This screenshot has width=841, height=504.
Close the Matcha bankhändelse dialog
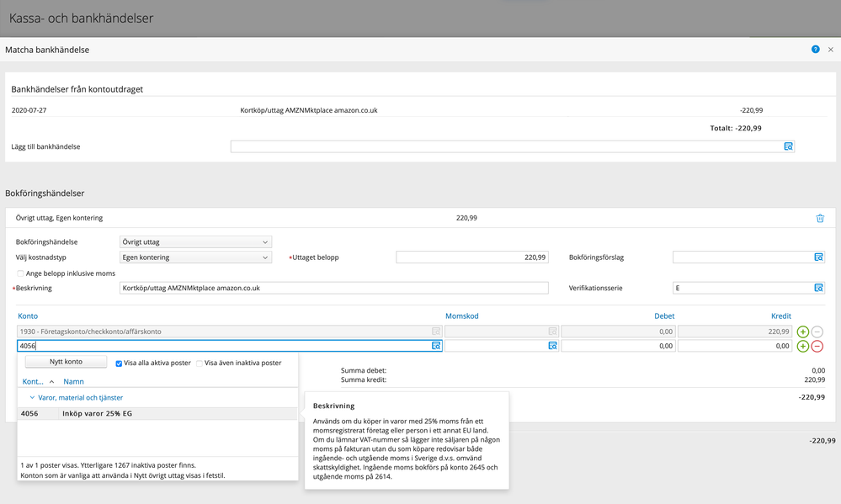830,50
